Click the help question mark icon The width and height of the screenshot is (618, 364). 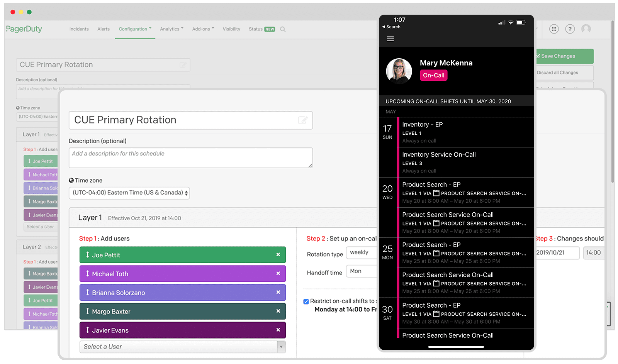click(570, 29)
